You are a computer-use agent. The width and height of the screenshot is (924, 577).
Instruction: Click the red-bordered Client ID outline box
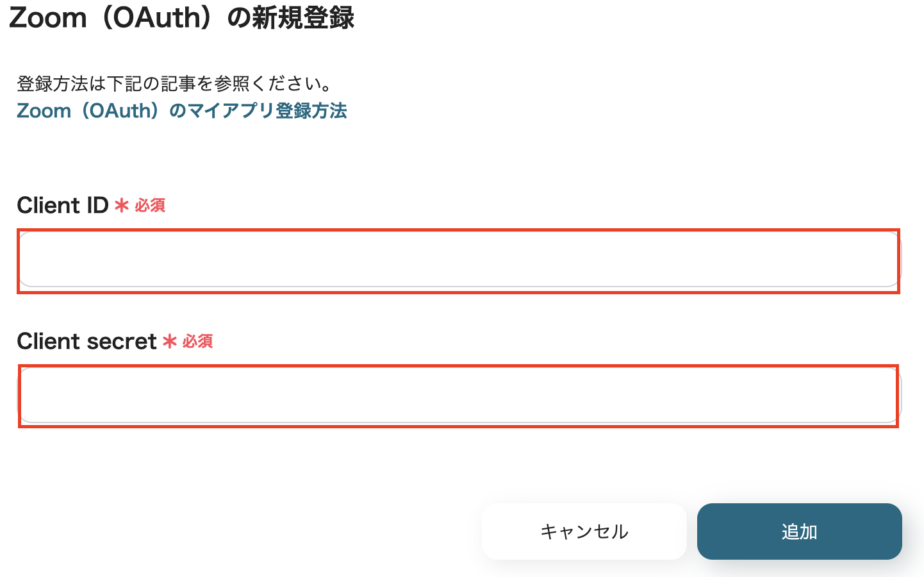pos(459,260)
